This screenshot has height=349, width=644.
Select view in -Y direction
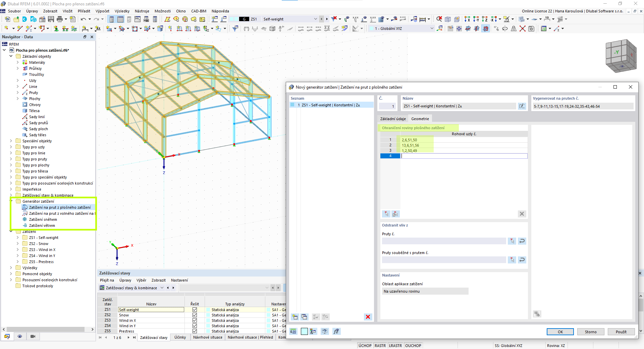coord(476,19)
